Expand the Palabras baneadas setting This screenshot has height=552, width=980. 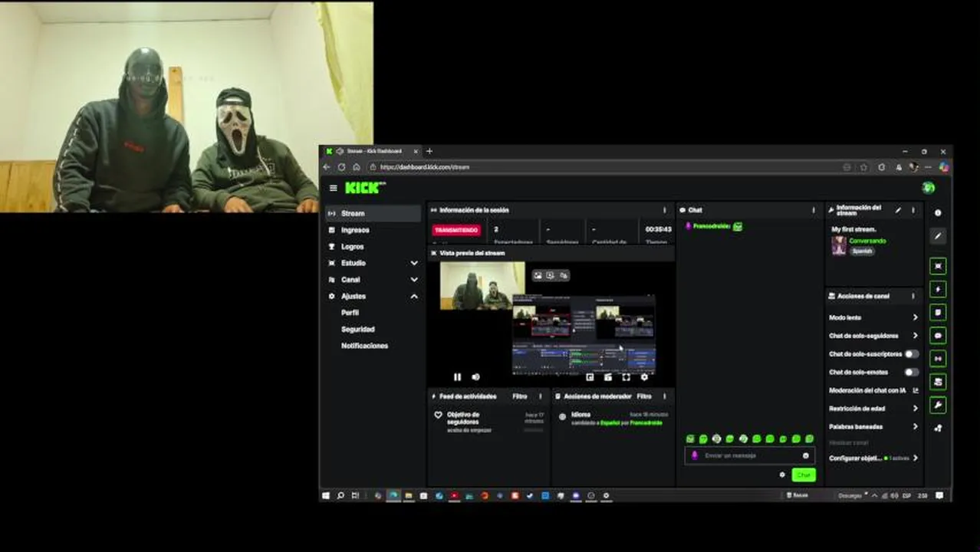[x=873, y=426]
